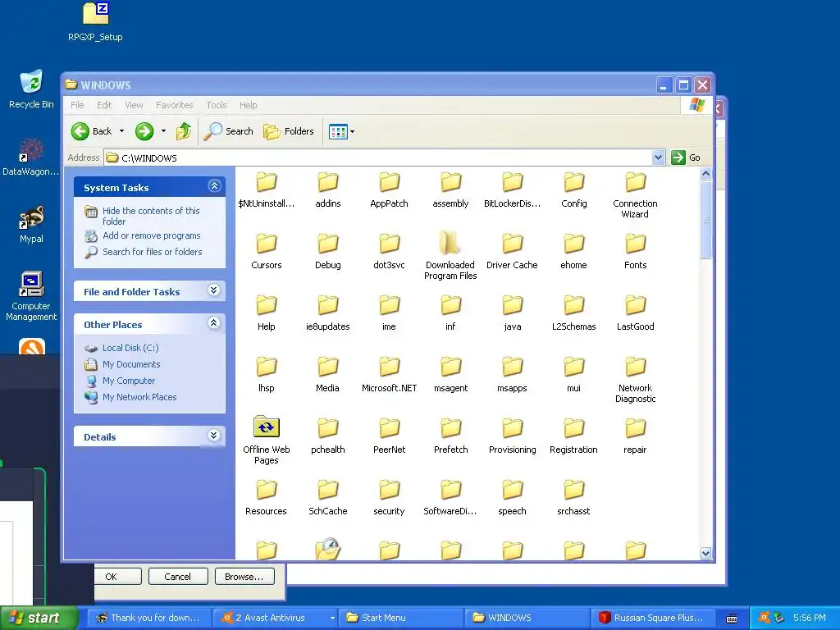The height and width of the screenshot is (630, 840).
Task: Open the Edit menu
Action: (104, 105)
